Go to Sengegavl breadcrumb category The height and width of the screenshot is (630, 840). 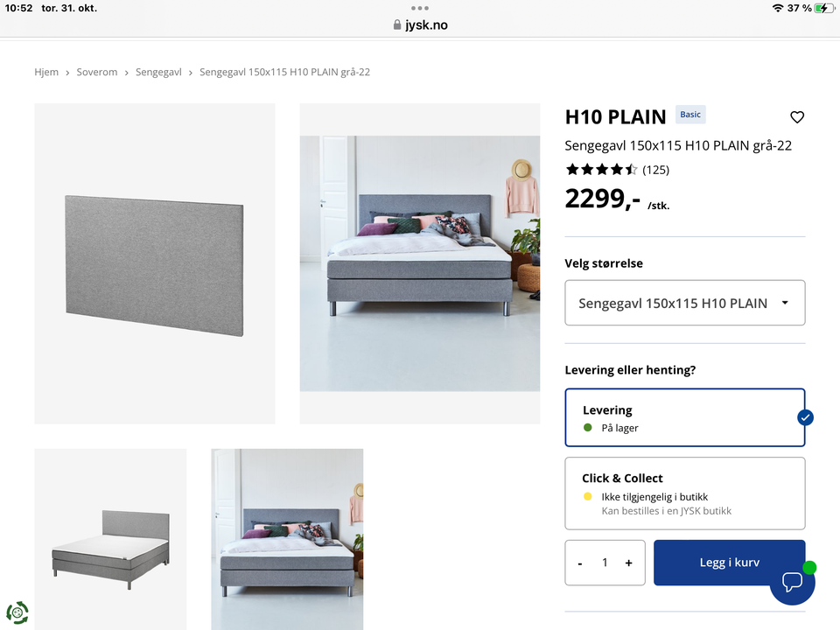click(158, 72)
